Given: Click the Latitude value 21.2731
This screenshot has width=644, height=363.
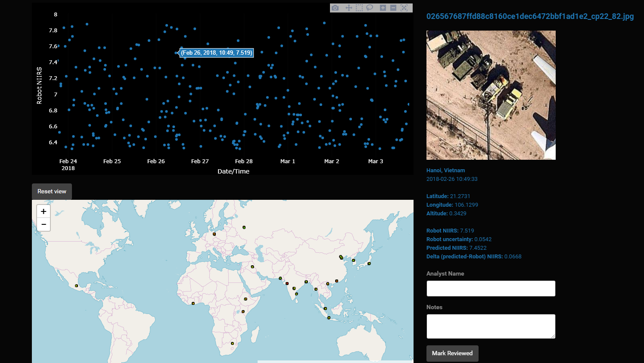Looking at the screenshot, I should [x=460, y=196].
